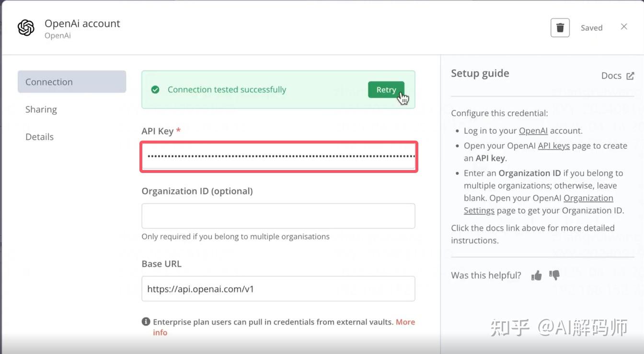Screen dimensions: 644x354
Task: Click the Base URL field
Action: click(278, 289)
